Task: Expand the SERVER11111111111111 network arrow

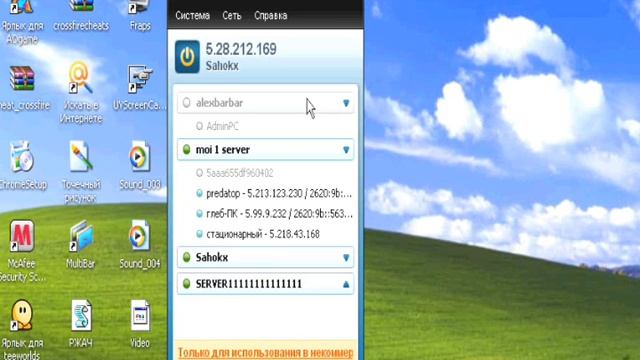Action: click(x=346, y=284)
